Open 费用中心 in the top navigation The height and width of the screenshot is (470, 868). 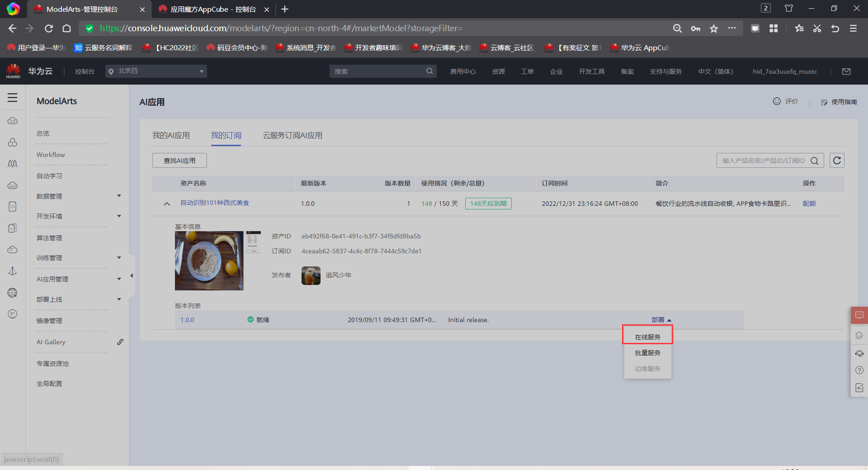463,71
